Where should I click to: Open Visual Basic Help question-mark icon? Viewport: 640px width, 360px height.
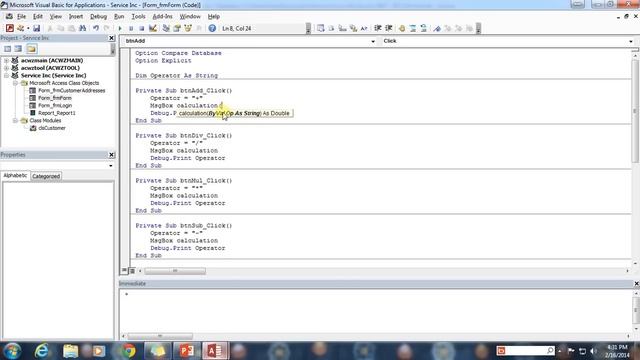[x=212, y=28]
